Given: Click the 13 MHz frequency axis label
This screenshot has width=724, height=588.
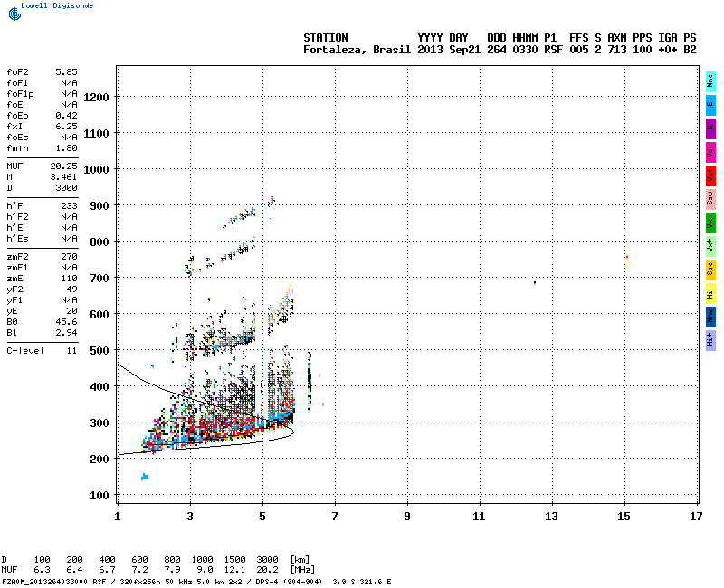Looking at the screenshot, I should click(x=552, y=517).
